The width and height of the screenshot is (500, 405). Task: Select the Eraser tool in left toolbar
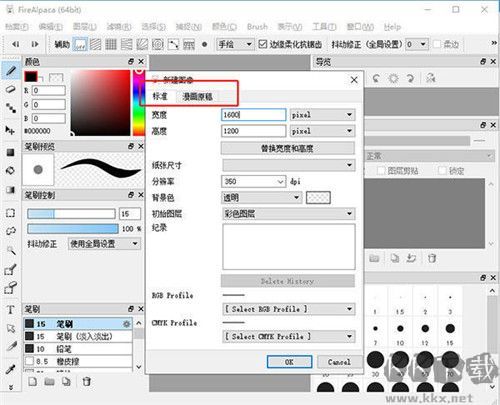pyautogui.click(x=11, y=89)
